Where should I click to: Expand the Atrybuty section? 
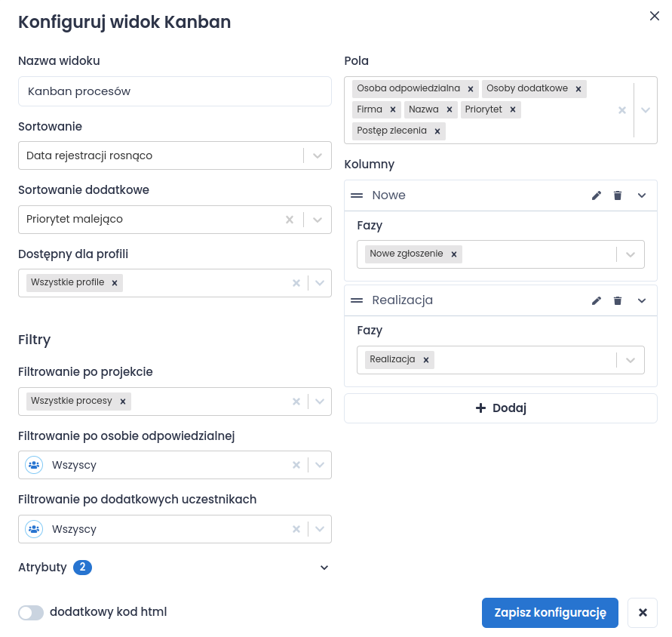[x=324, y=568]
